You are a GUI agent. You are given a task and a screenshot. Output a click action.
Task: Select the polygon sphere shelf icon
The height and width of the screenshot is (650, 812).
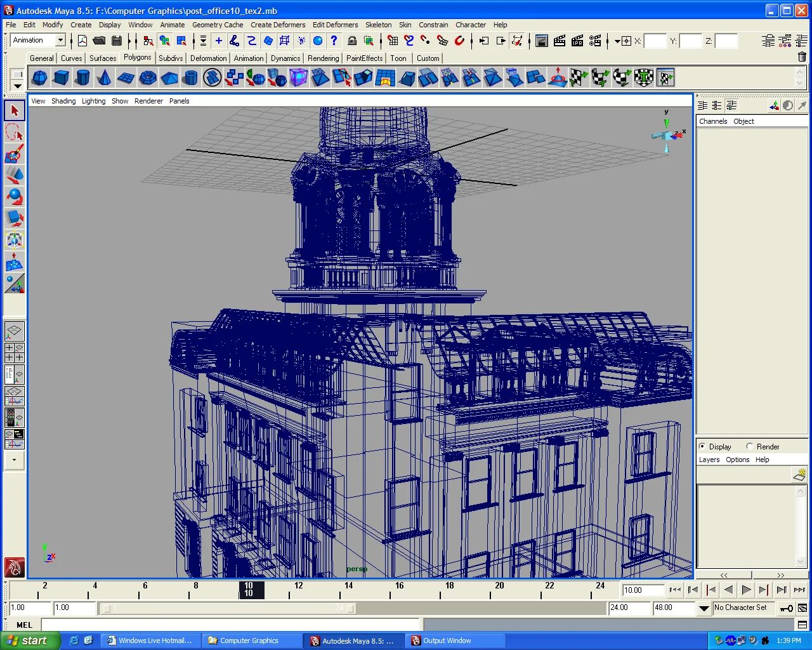39,78
